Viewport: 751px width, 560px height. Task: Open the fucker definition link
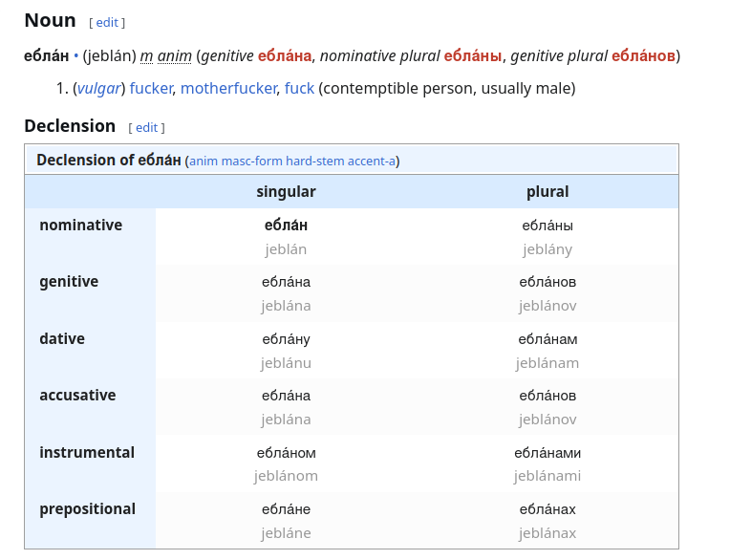[151, 88]
